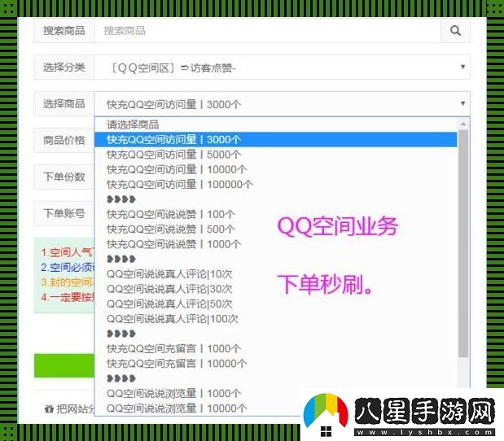Click the 商品价格 label
504x441 pixels.
coord(64,141)
